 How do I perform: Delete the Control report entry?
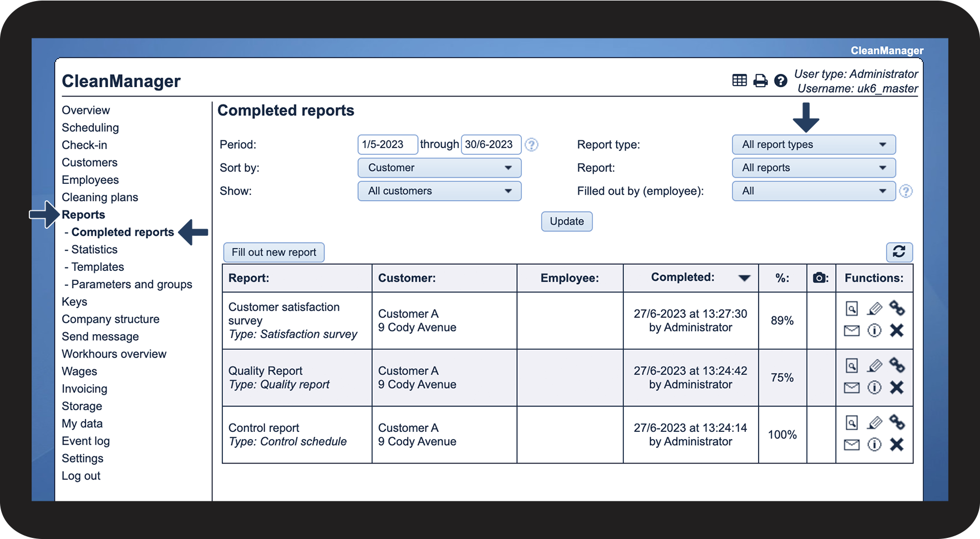coord(896,445)
